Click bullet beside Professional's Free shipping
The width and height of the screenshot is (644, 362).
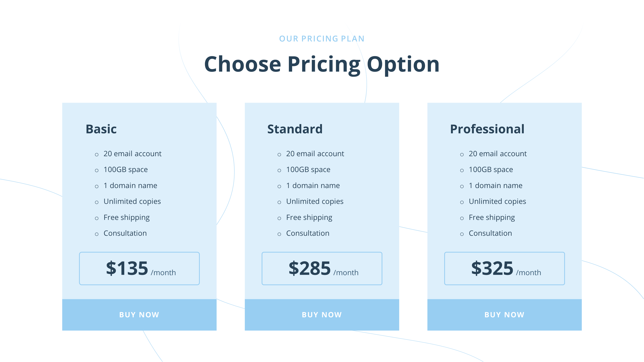(462, 218)
